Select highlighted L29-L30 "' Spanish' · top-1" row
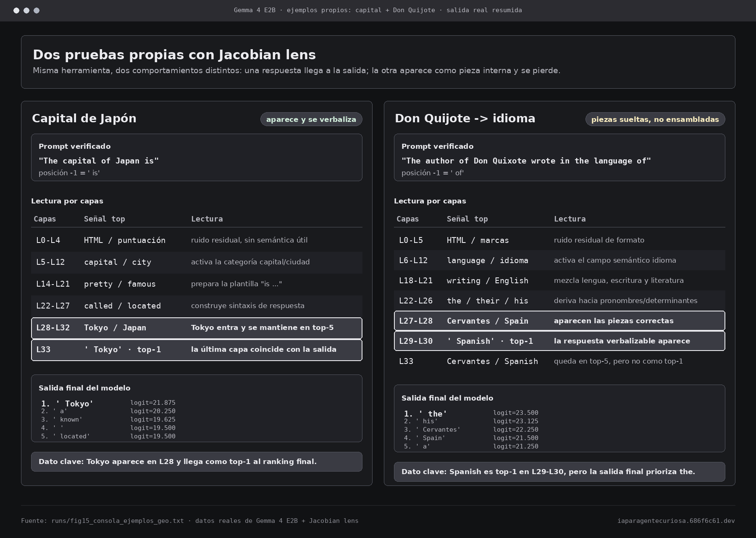 tap(559, 341)
